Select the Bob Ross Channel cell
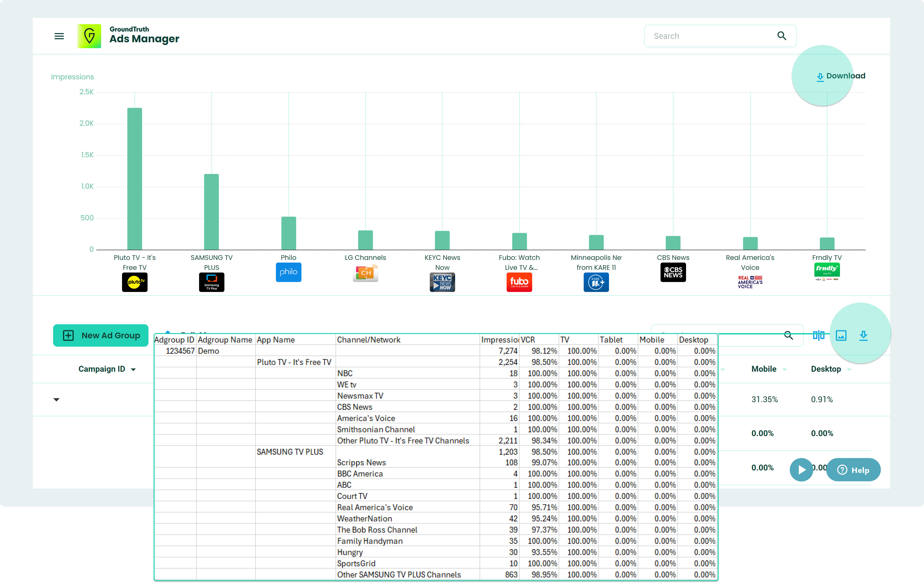924x583 pixels. tap(407, 530)
